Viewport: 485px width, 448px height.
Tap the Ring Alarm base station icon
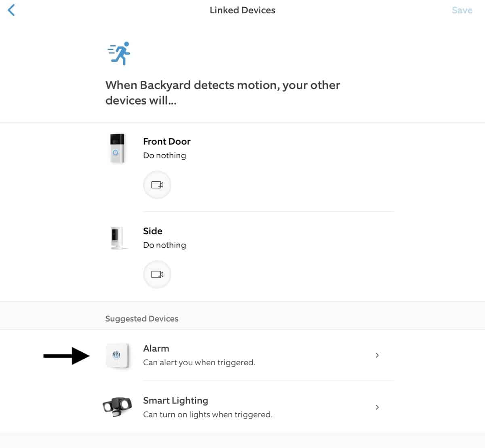tap(117, 355)
